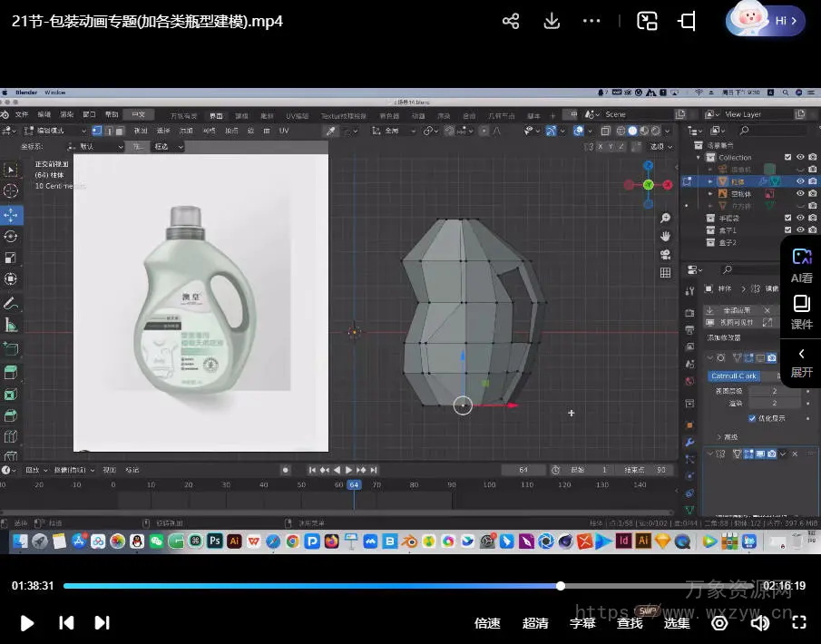Open the 编辑模式 mode dropdown
Image resolution: width=821 pixels, height=644 pixels.
(x=50, y=131)
